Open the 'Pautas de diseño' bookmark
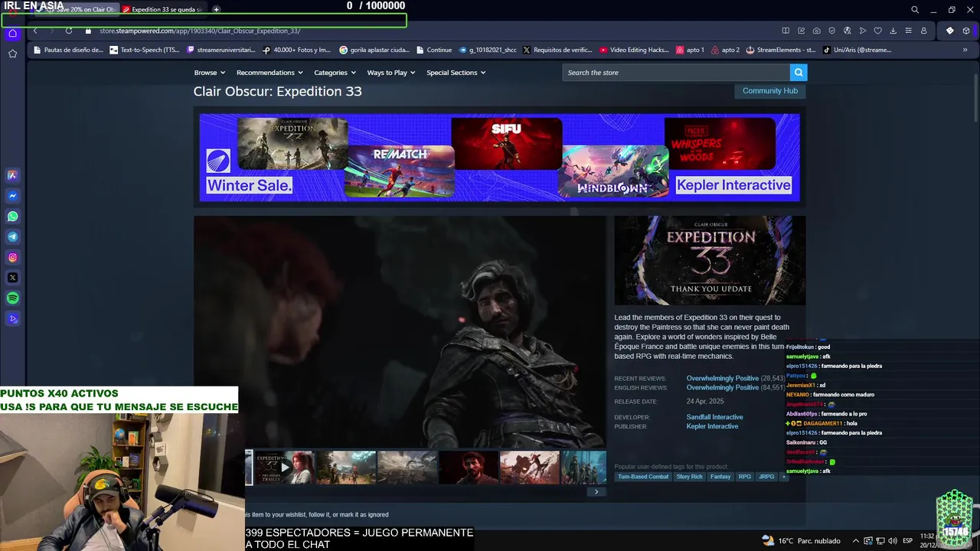Image resolution: width=980 pixels, height=551 pixels. point(67,50)
